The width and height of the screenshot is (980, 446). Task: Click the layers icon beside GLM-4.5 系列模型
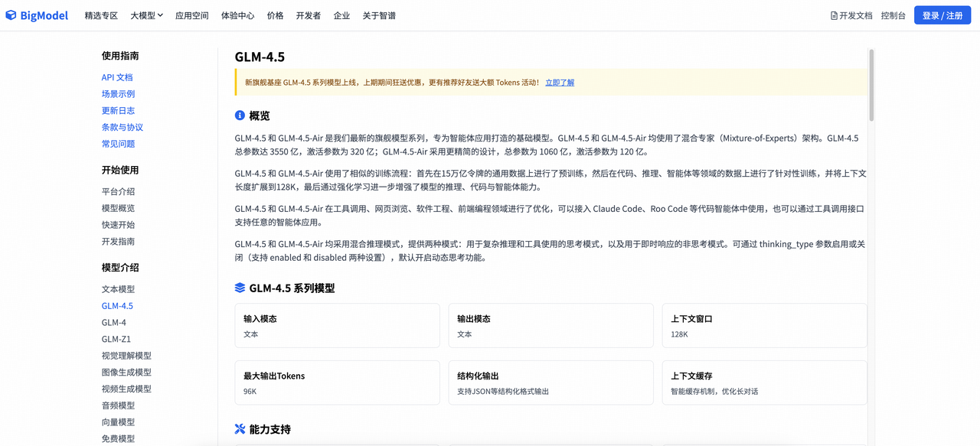[240, 288]
